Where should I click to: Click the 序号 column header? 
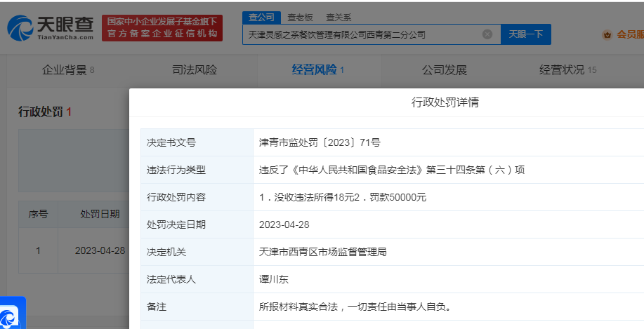(x=38, y=214)
